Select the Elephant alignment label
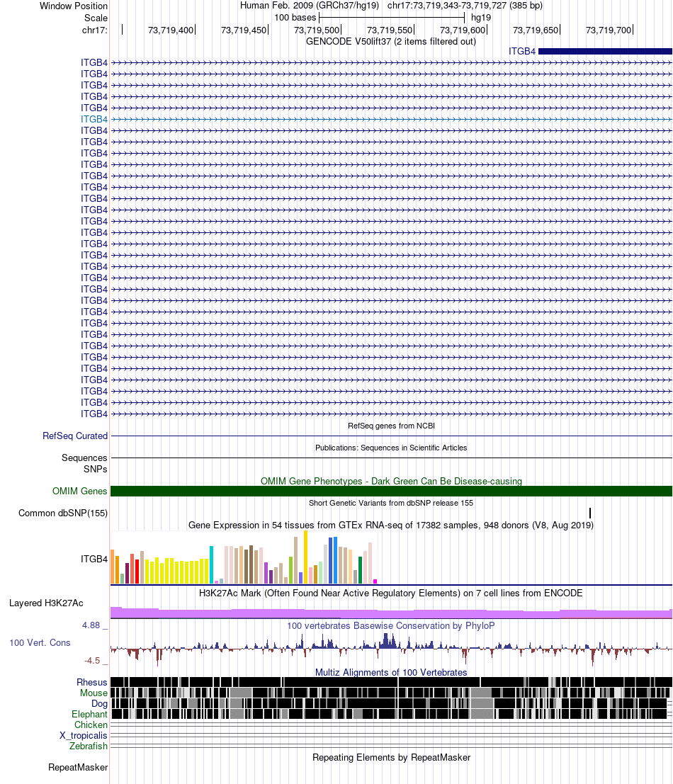Viewport: 673px width, 784px height. 89,714
